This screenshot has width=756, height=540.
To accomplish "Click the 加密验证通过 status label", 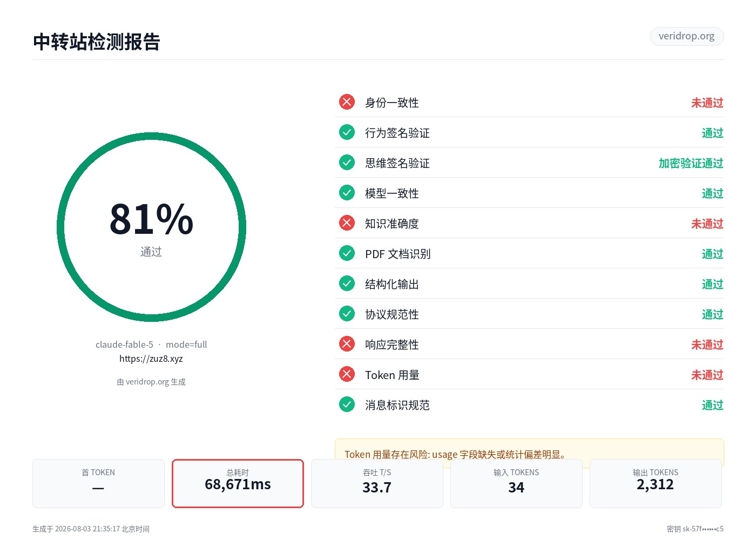I will click(x=691, y=163).
